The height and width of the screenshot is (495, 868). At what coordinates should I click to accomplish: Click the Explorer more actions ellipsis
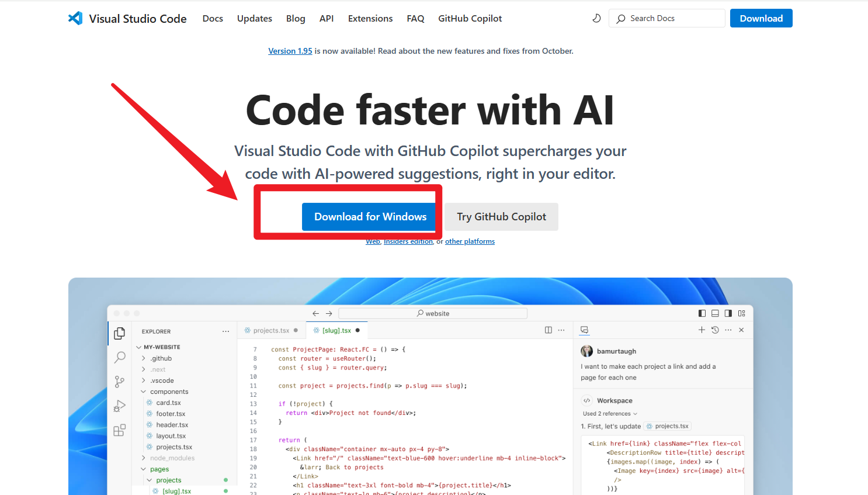[x=225, y=331]
